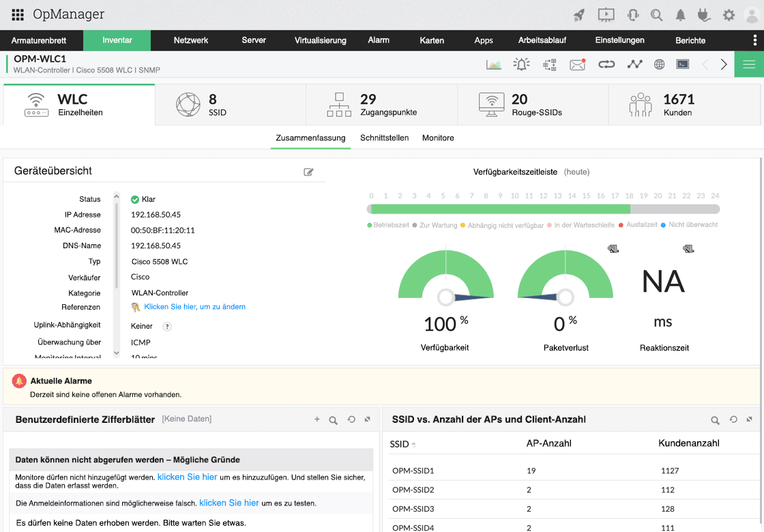
Task: Open the email notification envelope icon
Action: [x=578, y=64]
